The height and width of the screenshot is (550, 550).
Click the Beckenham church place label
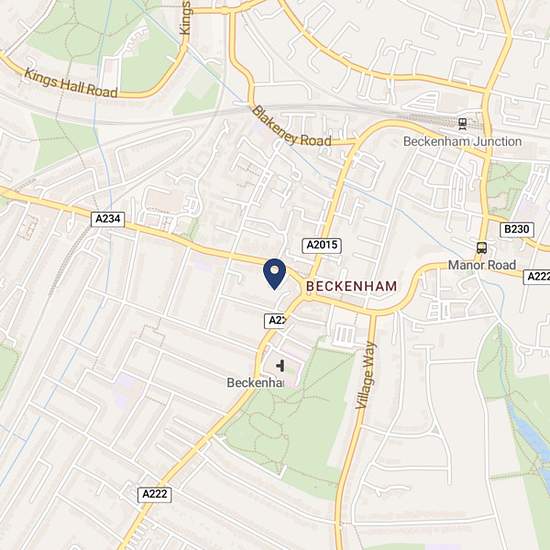point(255,383)
